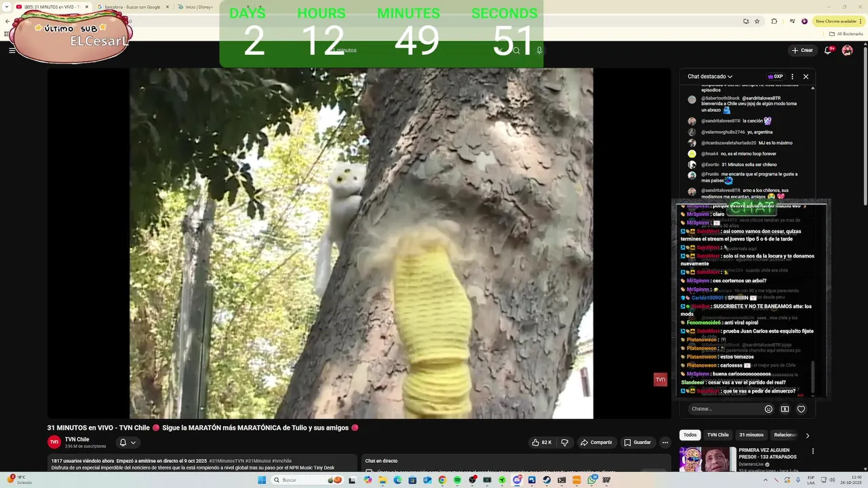Screen dimensions: 868x488
Task: Open the Chrome media control icon
Action: 792,21
